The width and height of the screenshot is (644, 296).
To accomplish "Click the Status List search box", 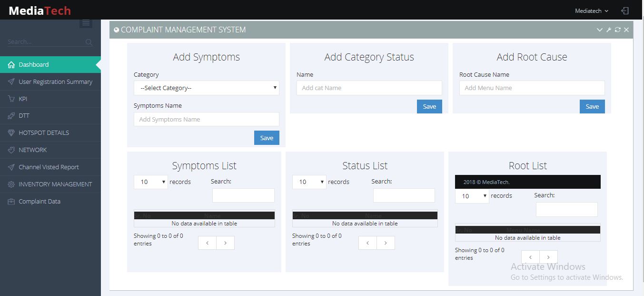I will (404, 195).
